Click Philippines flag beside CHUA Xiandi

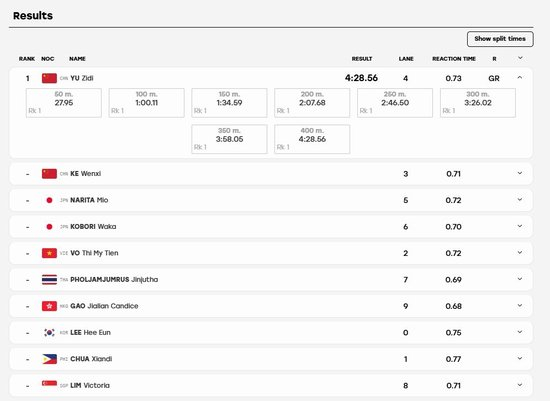[x=49, y=359]
